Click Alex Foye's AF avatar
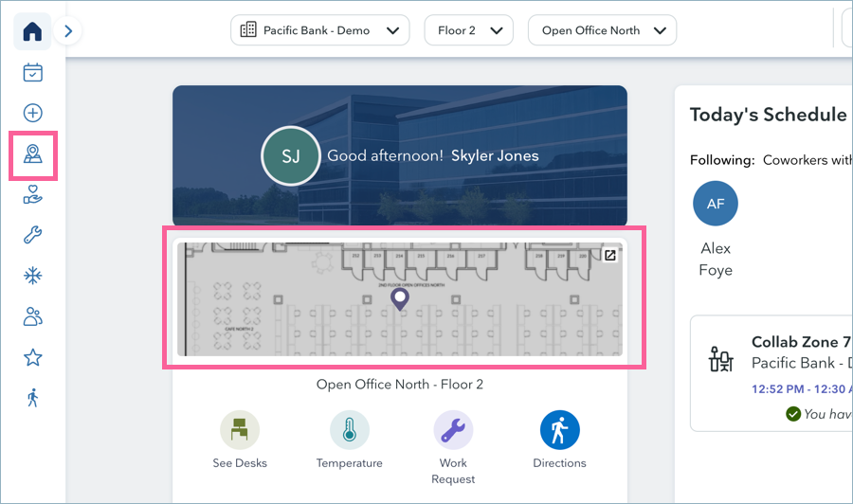Image resolution: width=853 pixels, height=504 pixels. [716, 204]
